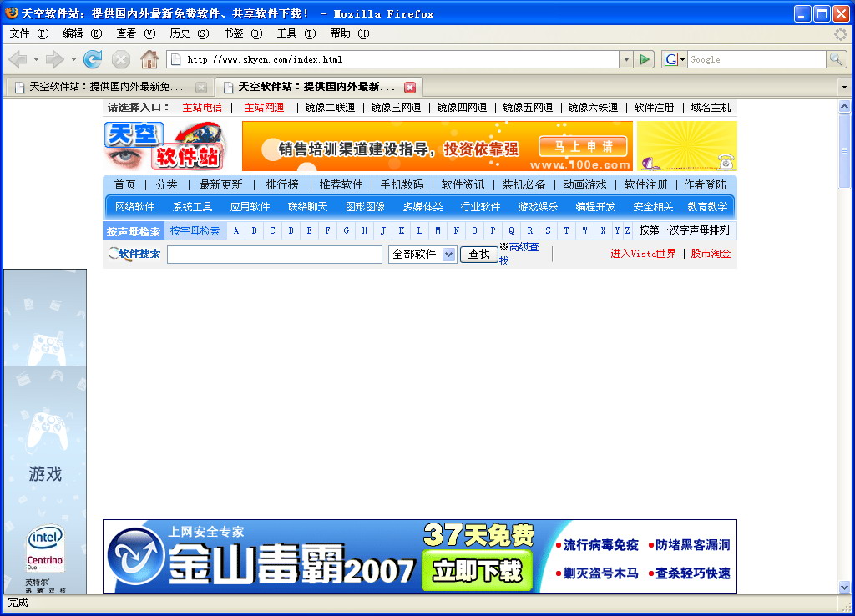Viewport: 855px width, 616px height.
Task: Click the 查找 search button
Action: 478,254
